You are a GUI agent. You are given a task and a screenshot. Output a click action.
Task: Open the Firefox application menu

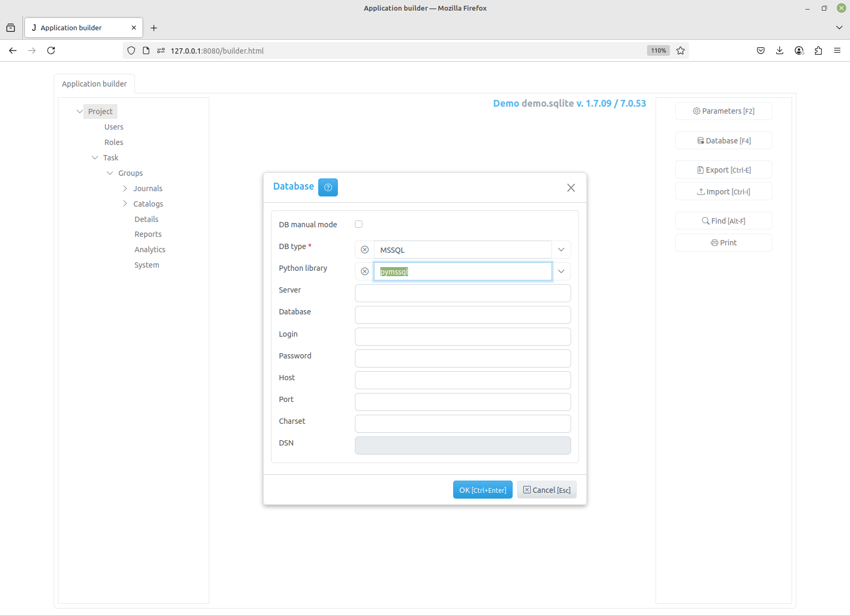[837, 50]
